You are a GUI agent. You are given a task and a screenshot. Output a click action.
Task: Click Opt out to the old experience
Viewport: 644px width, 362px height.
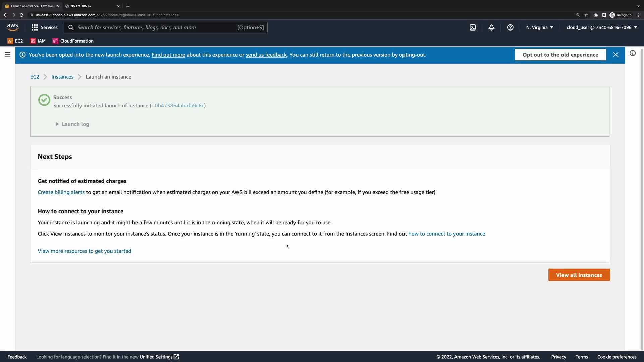coord(560,55)
